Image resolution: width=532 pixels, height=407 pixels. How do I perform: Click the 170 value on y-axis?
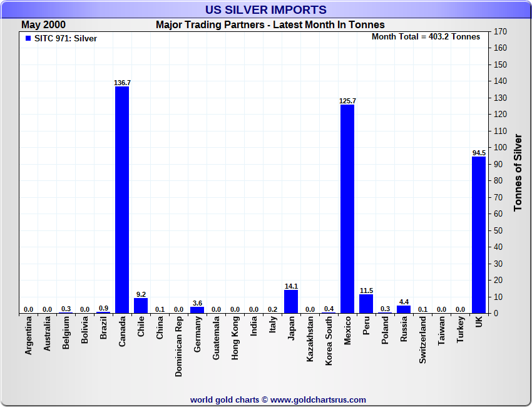501,31
